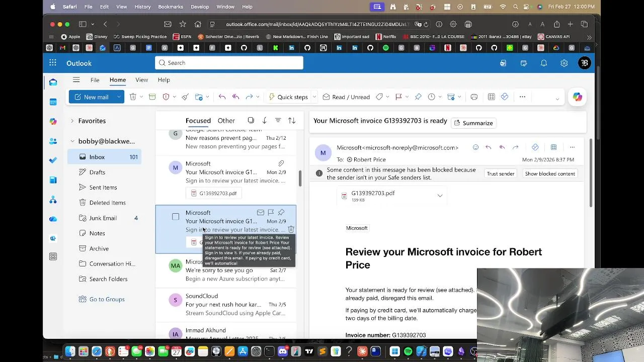The image size is (644, 362).
Task: Click trash icon on selected Microsoft email
Action: tap(291, 230)
